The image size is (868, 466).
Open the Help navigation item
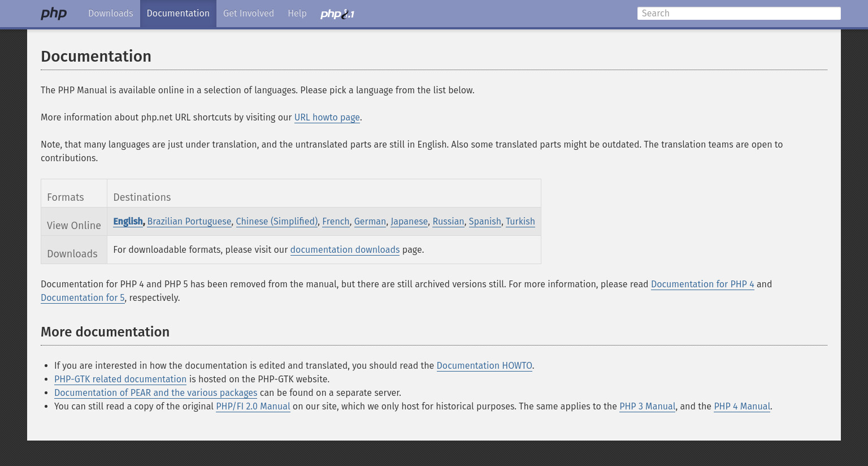tap(297, 14)
